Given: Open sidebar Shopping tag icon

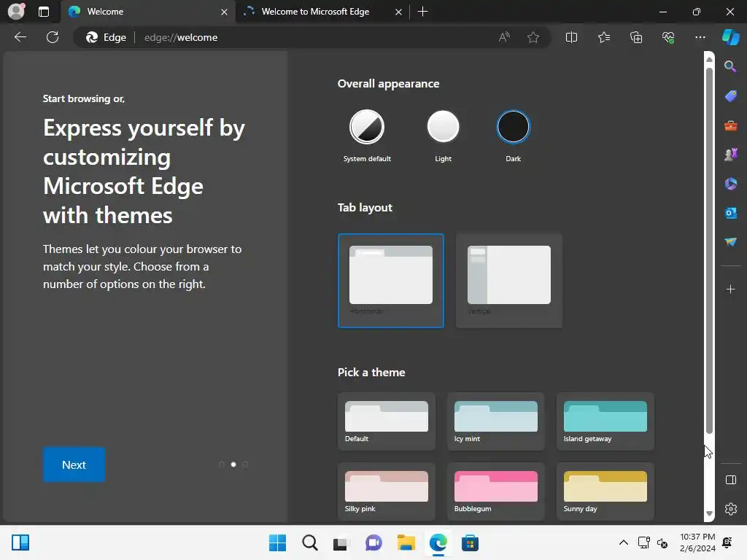Looking at the screenshot, I should click(x=730, y=96).
